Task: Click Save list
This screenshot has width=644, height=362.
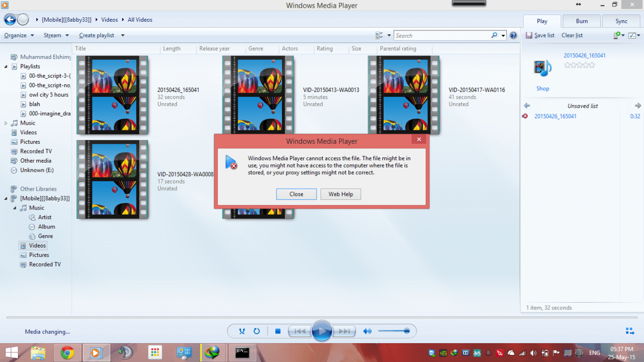Action: click(x=540, y=35)
